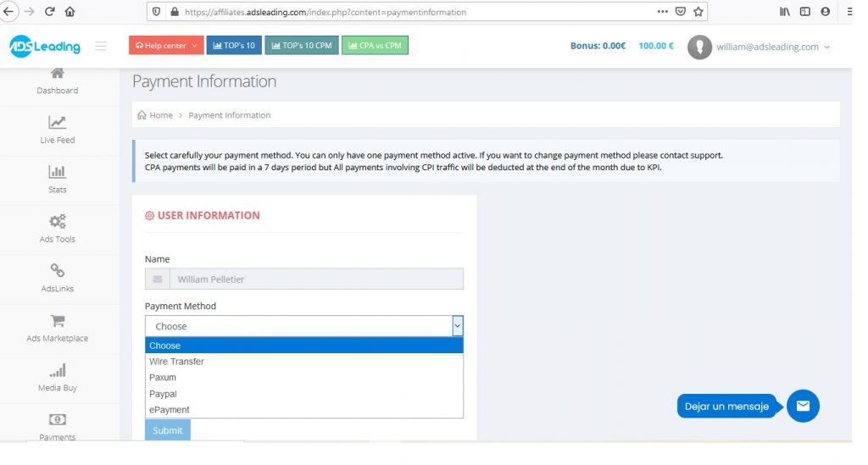Open Stats in the sidebar

(x=58, y=180)
